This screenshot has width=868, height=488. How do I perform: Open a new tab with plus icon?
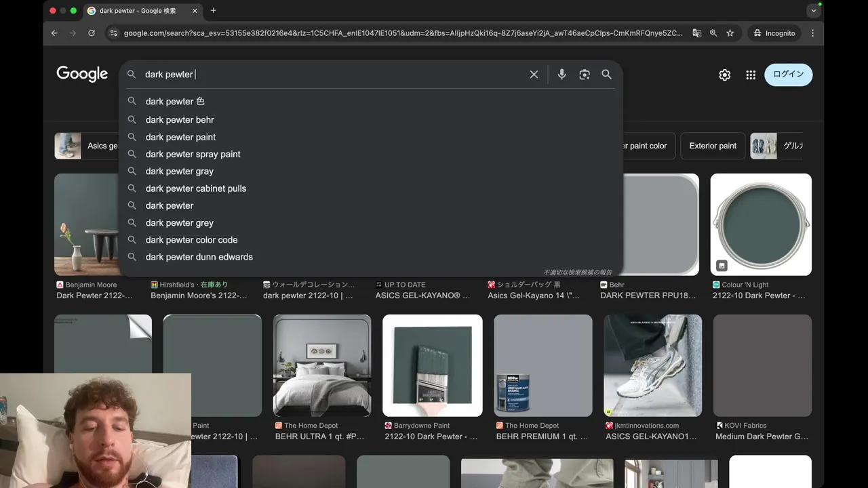(213, 10)
